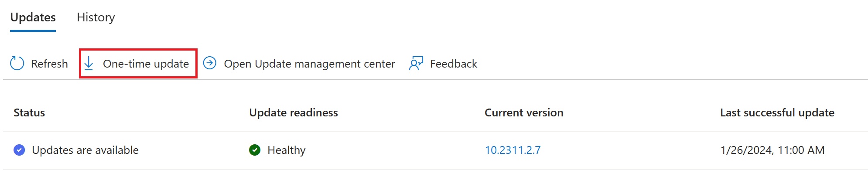868x177 pixels.
Task: Click the Feedback text label
Action: click(454, 64)
